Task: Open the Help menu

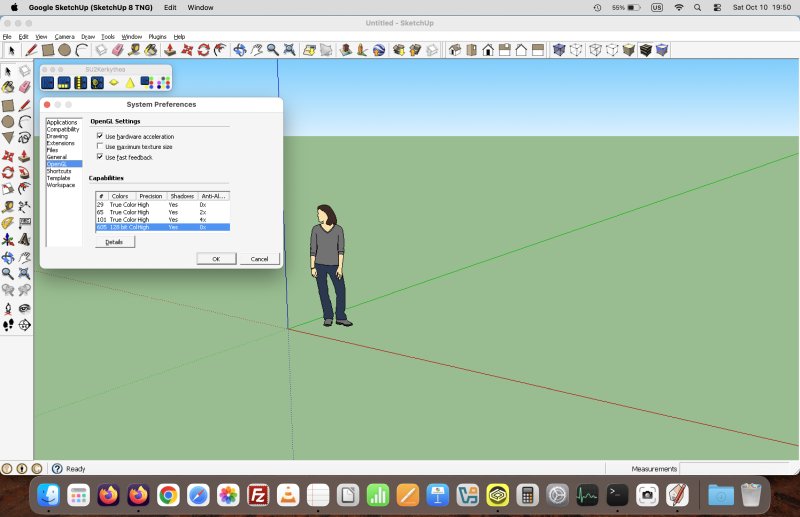Action: pyautogui.click(x=179, y=37)
